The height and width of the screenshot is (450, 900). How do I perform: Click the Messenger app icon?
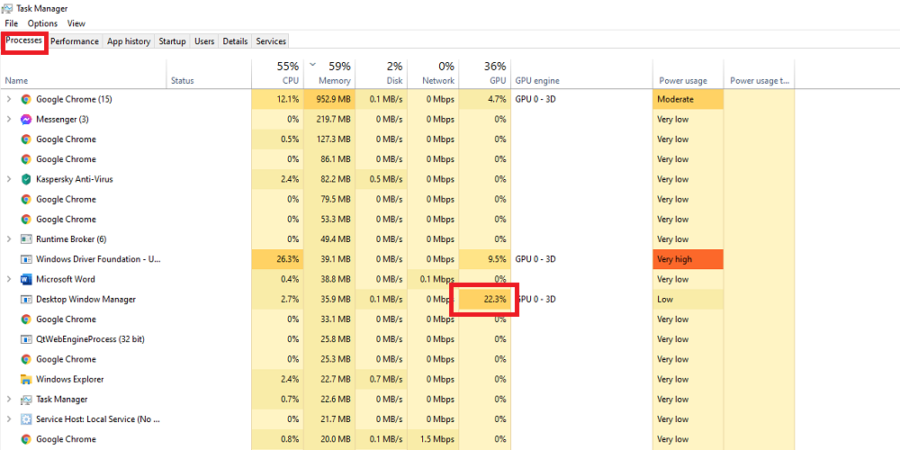tap(26, 119)
